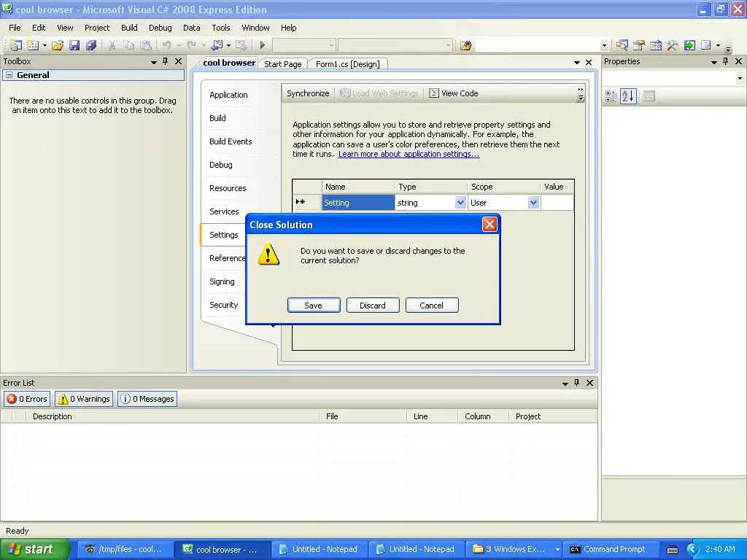Open the Find combo box dropdown arrow
747x560 pixels.
click(604, 46)
